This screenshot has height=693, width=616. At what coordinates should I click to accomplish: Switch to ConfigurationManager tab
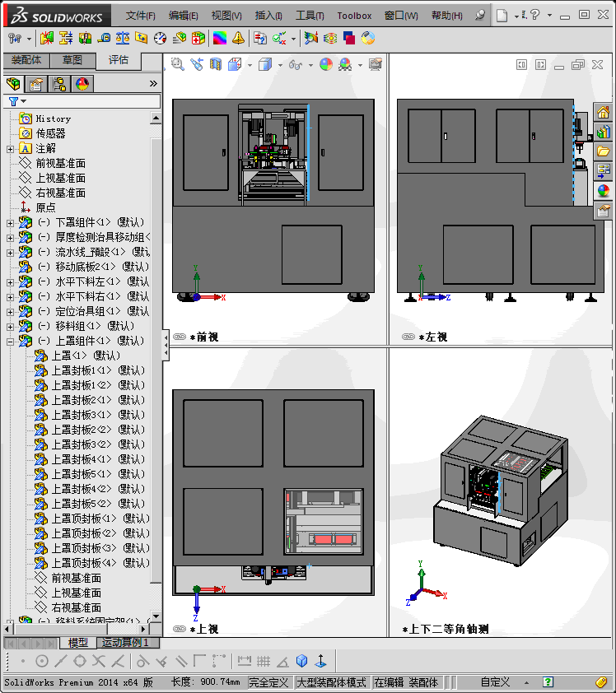tap(59, 83)
